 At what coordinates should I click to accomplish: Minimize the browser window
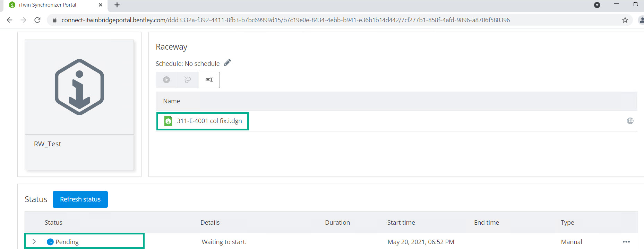616,4
